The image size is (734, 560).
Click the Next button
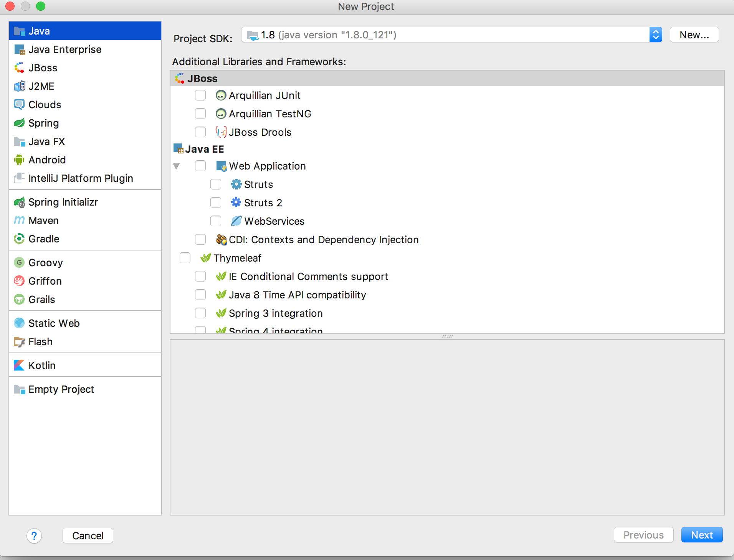click(x=702, y=535)
